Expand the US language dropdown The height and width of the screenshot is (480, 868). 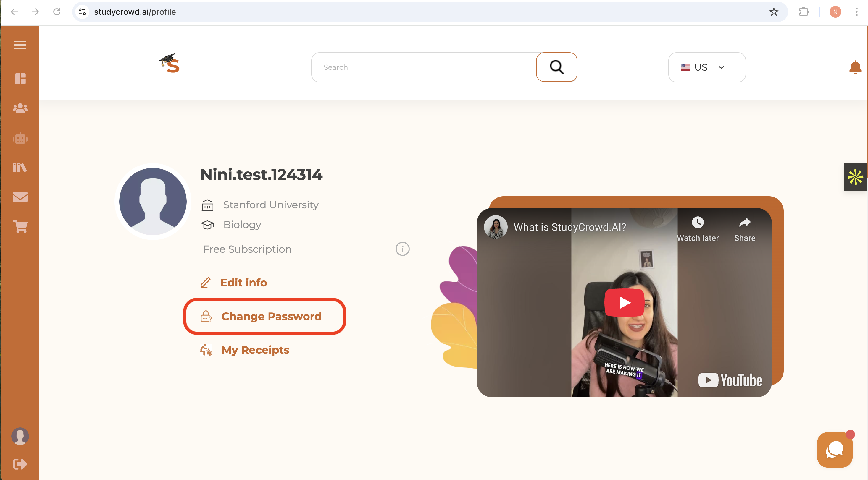706,67
